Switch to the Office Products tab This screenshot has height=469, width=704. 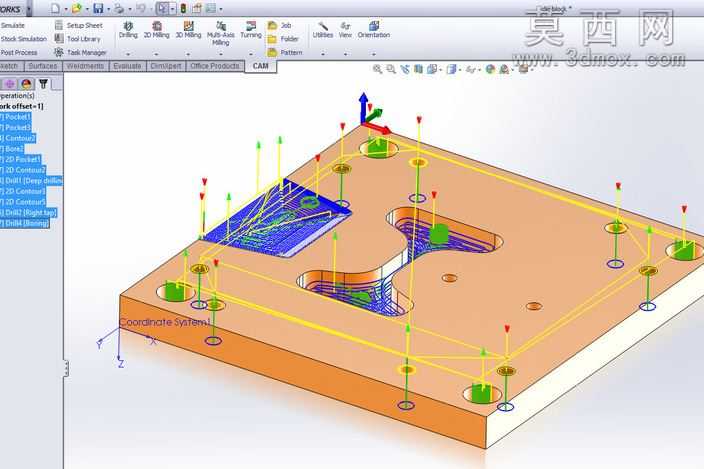(x=215, y=66)
